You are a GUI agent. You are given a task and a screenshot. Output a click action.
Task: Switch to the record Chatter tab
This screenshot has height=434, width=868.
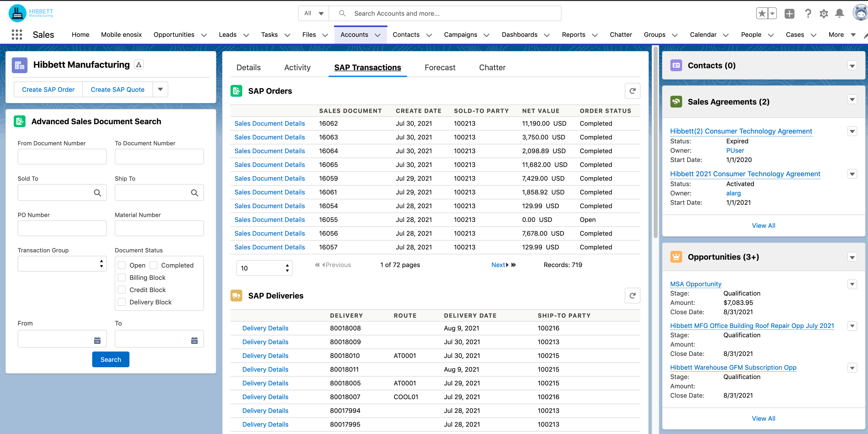[492, 68]
